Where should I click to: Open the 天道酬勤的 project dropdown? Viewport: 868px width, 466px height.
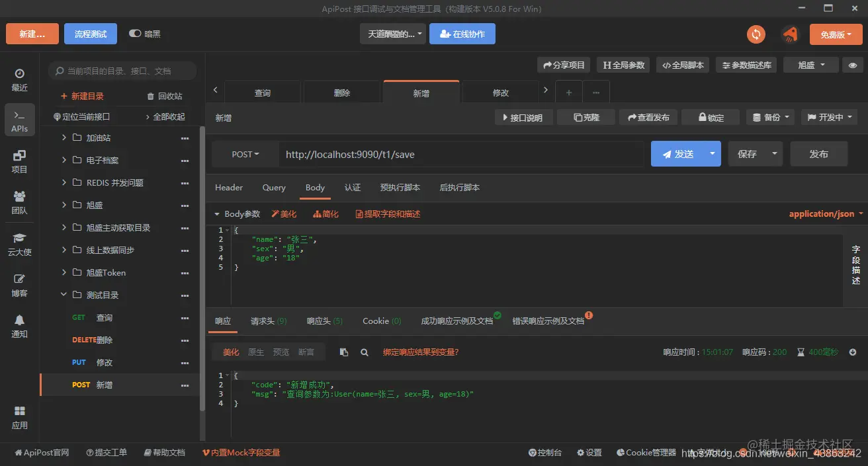(393, 34)
